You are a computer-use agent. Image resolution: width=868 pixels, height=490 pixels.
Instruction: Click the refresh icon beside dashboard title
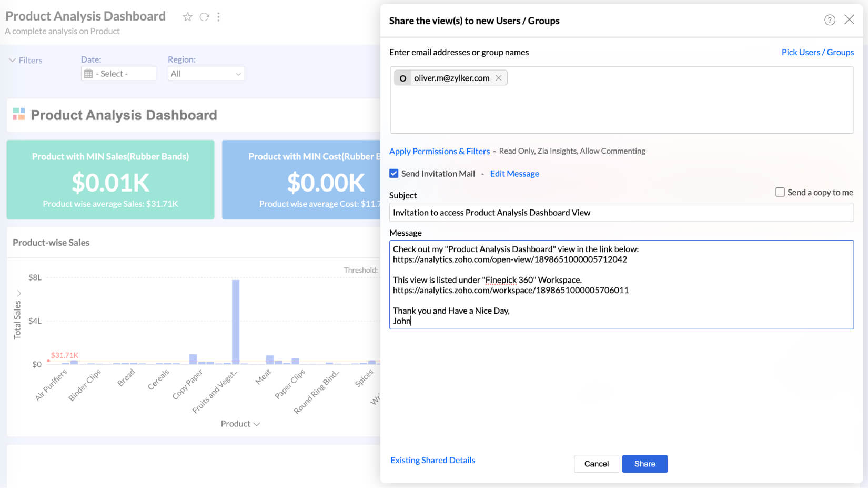pos(204,17)
